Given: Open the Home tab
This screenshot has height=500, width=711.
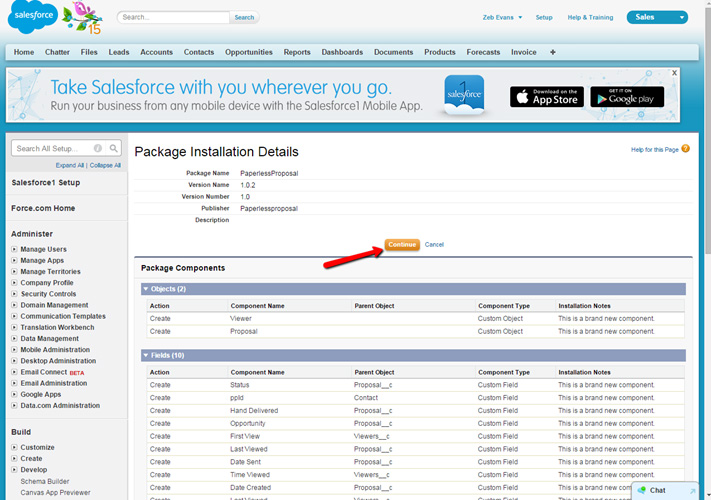Looking at the screenshot, I should pos(24,52).
